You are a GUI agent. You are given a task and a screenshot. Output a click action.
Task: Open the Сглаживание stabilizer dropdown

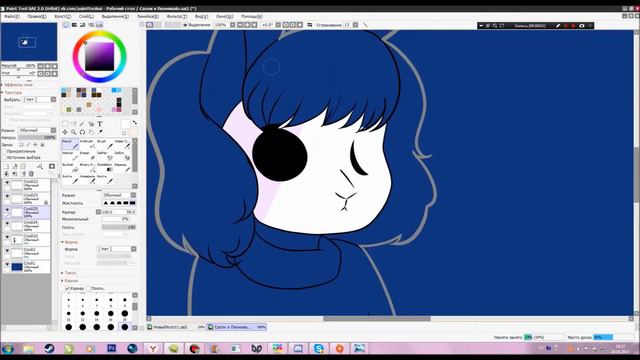pos(356,25)
